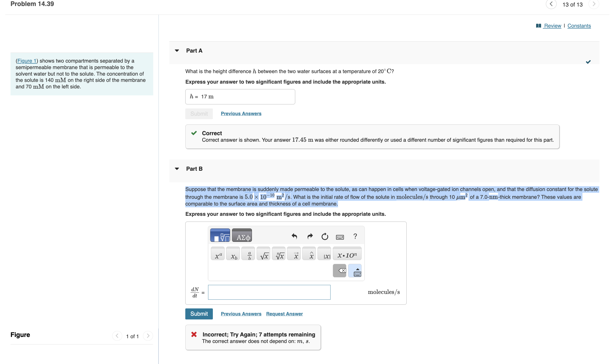Viewport: 614px width, 364px height.
Task: Submit the Part B answer
Action: coord(199,314)
